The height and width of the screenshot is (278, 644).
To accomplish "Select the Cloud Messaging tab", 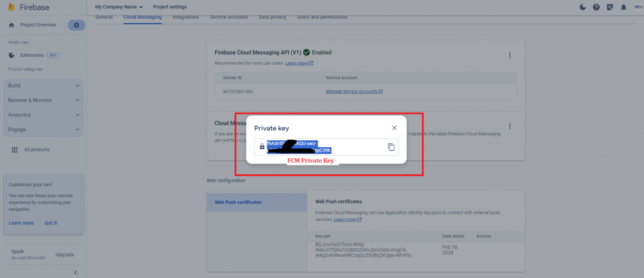I will click(x=143, y=17).
